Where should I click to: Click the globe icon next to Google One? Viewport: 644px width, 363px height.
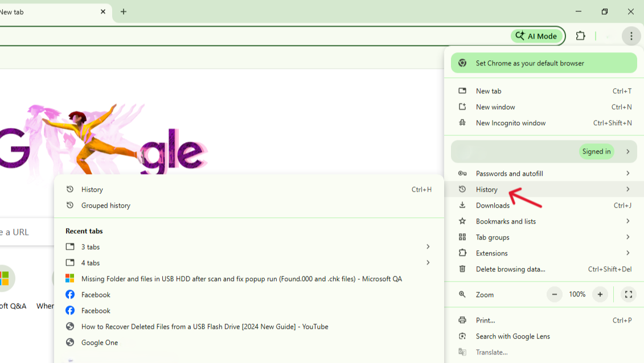(71, 343)
